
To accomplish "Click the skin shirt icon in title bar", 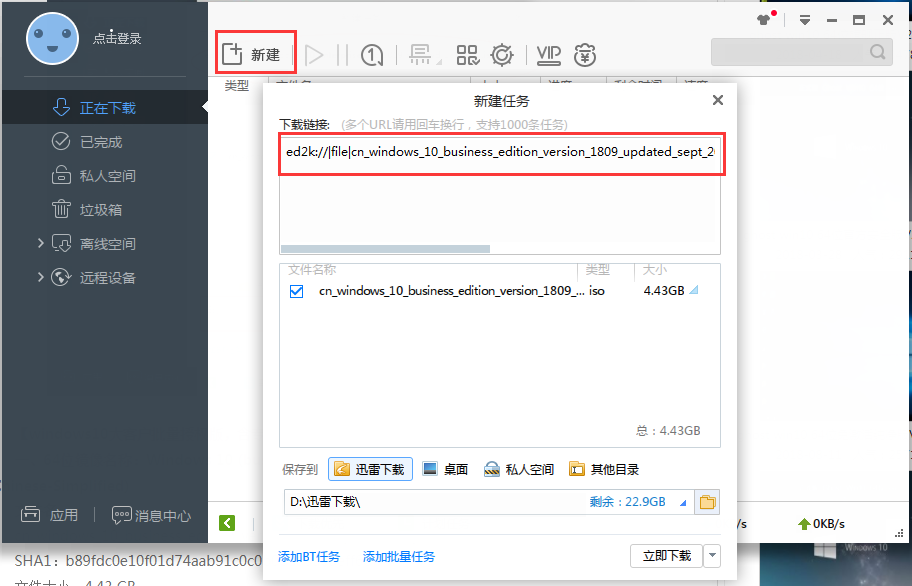I will pos(765,20).
